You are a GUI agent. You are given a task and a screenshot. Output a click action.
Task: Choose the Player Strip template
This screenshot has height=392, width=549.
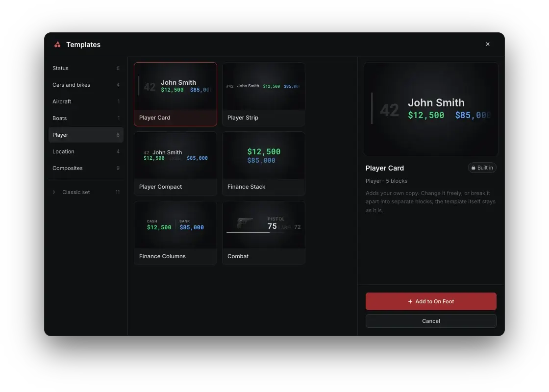(264, 94)
